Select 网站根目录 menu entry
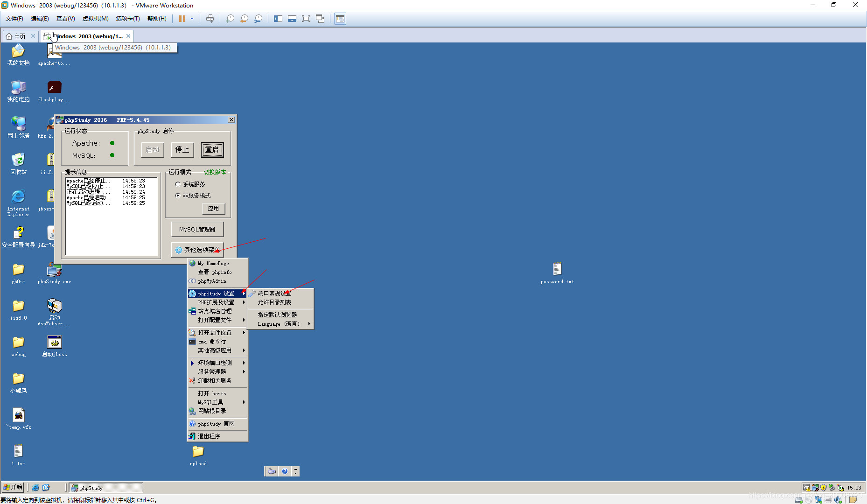The width and height of the screenshot is (867, 504). pos(217,411)
